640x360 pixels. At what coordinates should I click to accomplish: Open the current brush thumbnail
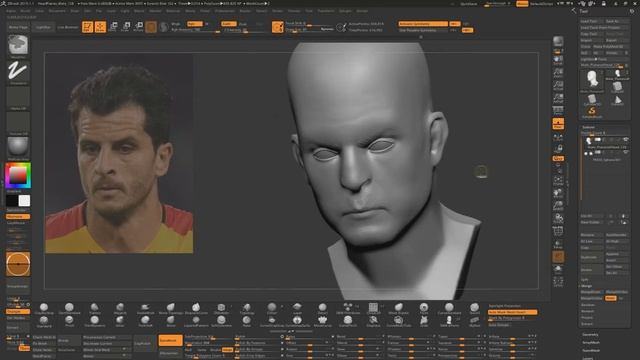coord(18,46)
